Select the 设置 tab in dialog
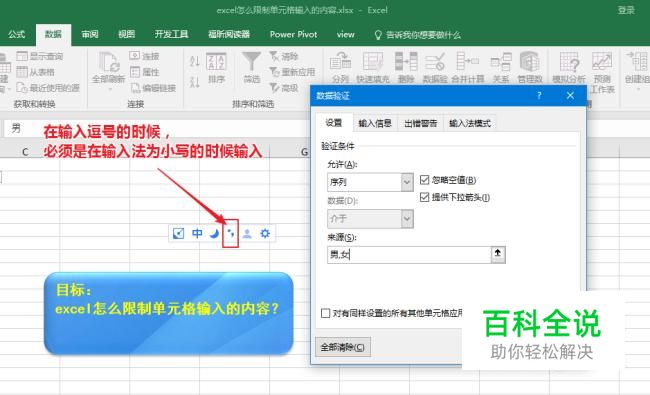Viewport: 650px width, 395px height. pyautogui.click(x=334, y=122)
